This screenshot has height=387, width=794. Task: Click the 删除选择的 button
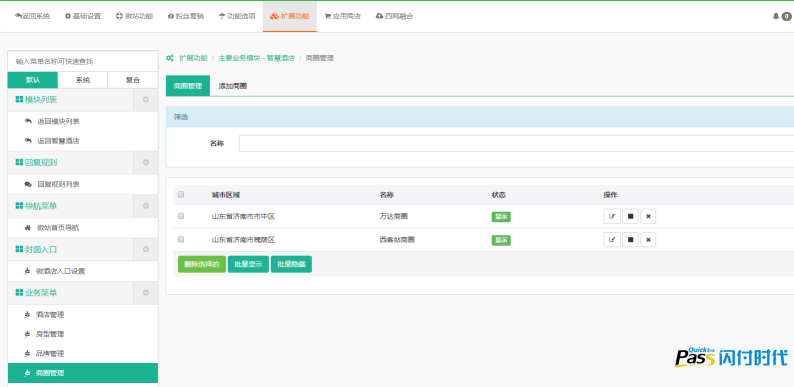pos(202,264)
